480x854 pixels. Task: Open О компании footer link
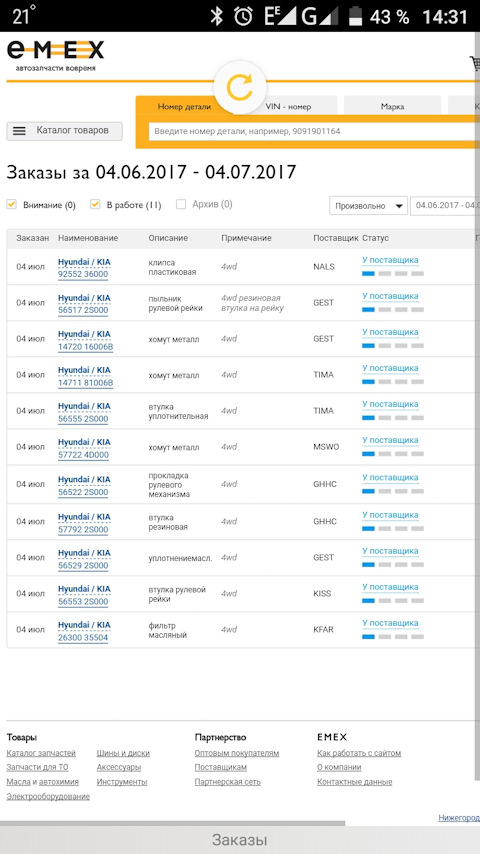[x=339, y=767]
